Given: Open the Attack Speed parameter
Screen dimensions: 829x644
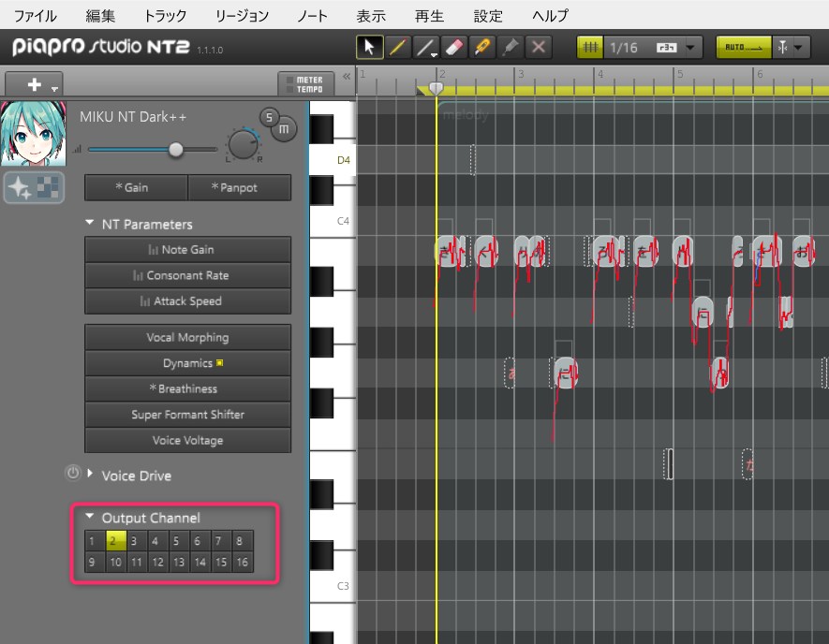Looking at the screenshot, I should click(x=187, y=301).
